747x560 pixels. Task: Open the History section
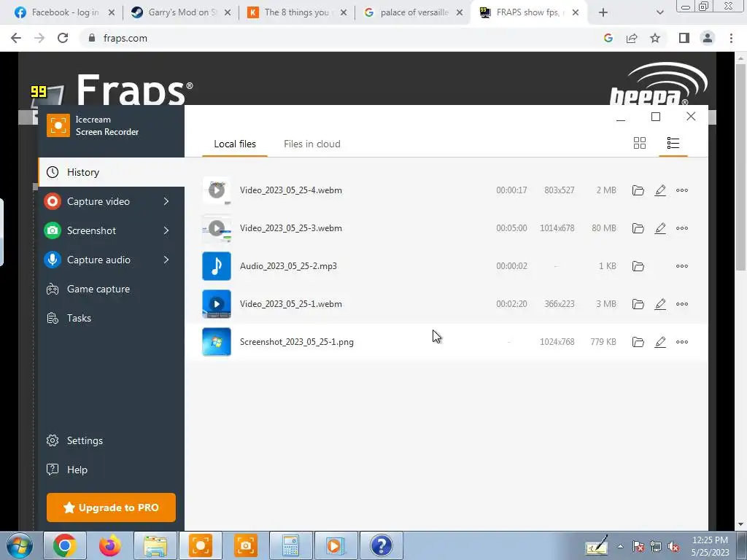112,172
